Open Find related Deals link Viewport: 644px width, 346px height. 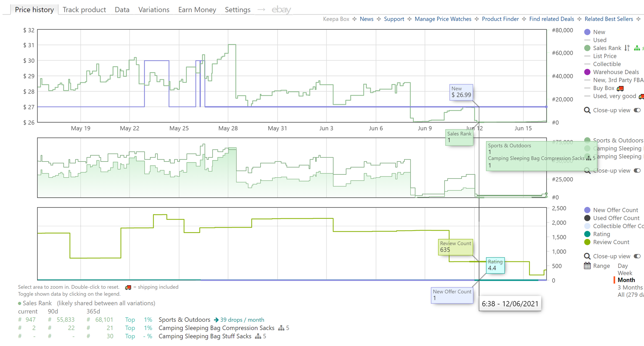(552, 19)
